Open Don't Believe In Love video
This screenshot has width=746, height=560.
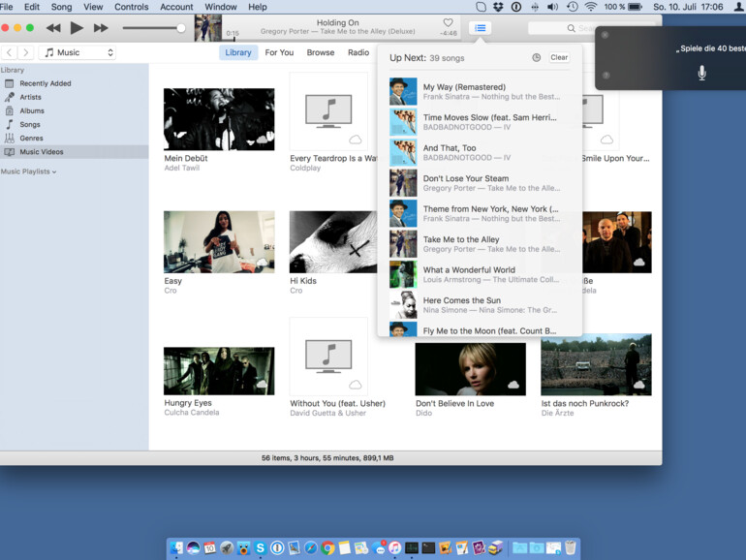point(470,369)
